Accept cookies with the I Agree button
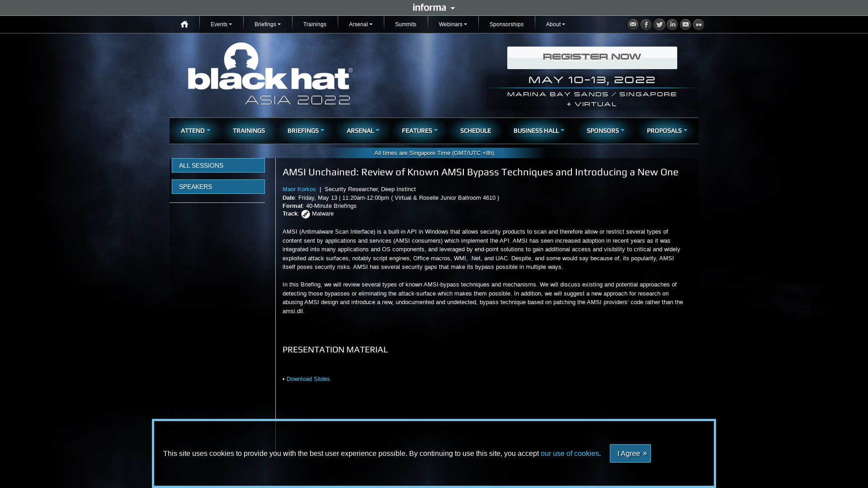868x488 pixels. click(x=630, y=453)
